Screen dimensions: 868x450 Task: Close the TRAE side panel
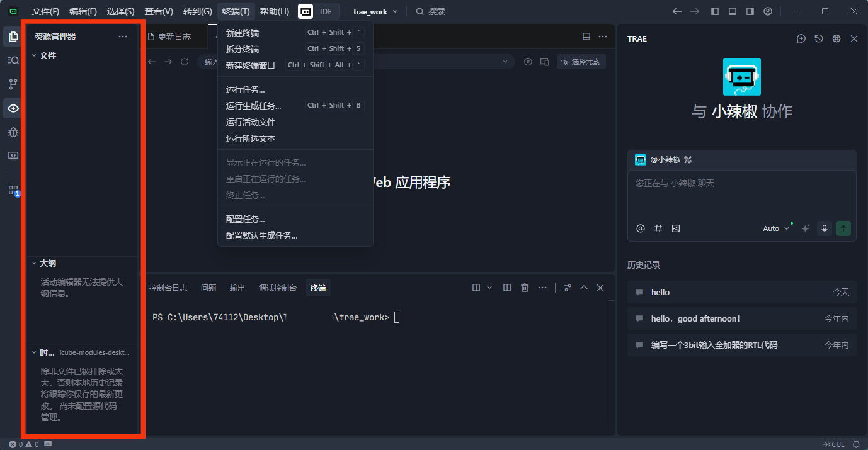[x=854, y=38]
